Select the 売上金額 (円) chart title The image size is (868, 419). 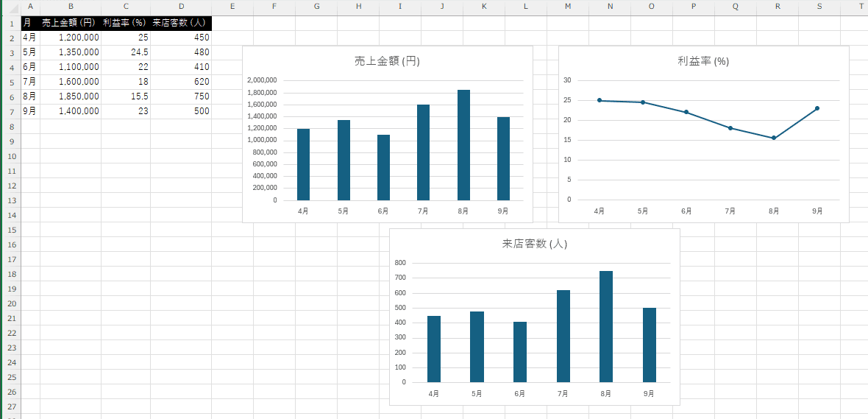point(387,61)
